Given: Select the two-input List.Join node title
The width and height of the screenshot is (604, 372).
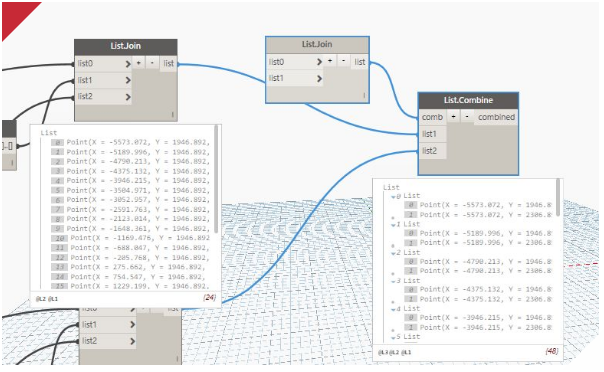Looking at the screenshot, I should pos(317,44).
